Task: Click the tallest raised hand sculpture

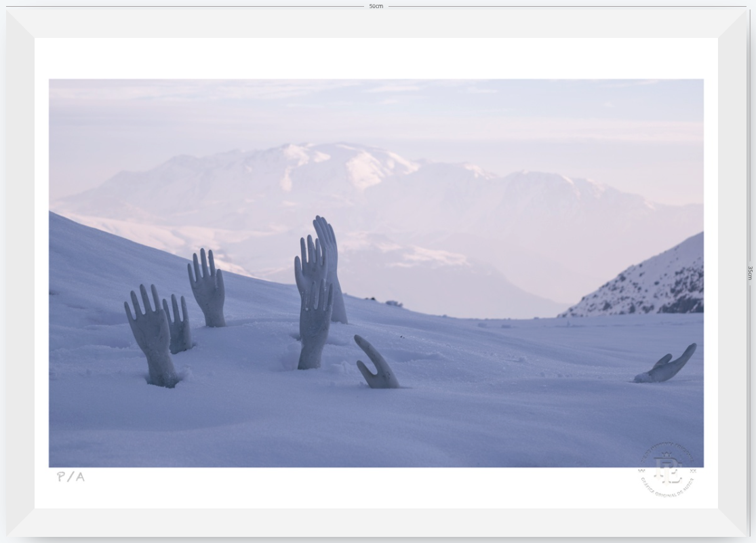Action: (x=331, y=268)
